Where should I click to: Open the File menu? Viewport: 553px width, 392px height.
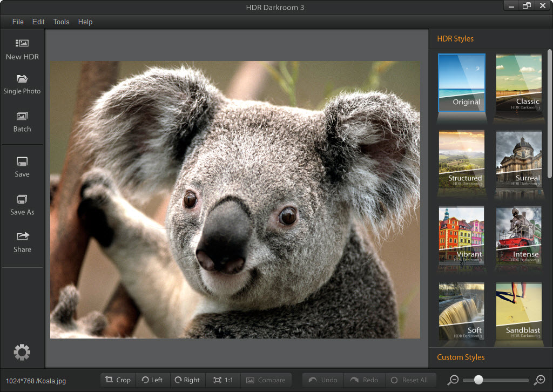[x=18, y=22]
